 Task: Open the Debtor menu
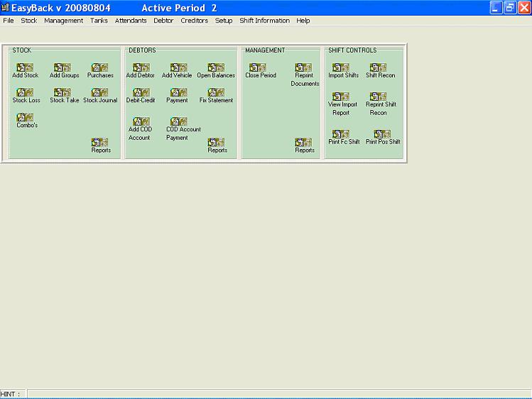[x=163, y=21]
